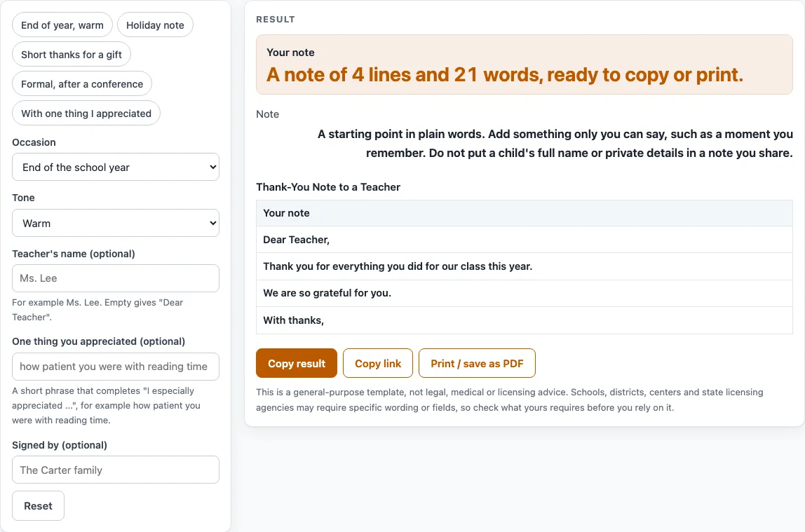Click the line "Thank you for everything you did for our class this year."

point(525,266)
